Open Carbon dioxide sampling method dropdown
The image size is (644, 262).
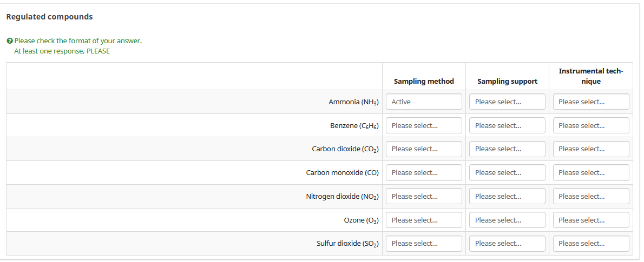click(x=424, y=149)
